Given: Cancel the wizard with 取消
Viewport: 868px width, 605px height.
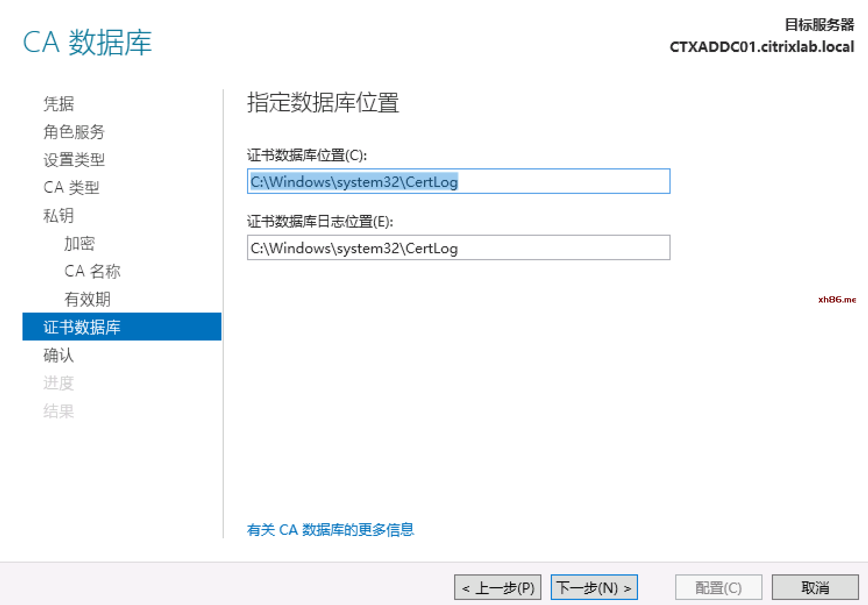Looking at the screenshot, I should coord(815,588).
